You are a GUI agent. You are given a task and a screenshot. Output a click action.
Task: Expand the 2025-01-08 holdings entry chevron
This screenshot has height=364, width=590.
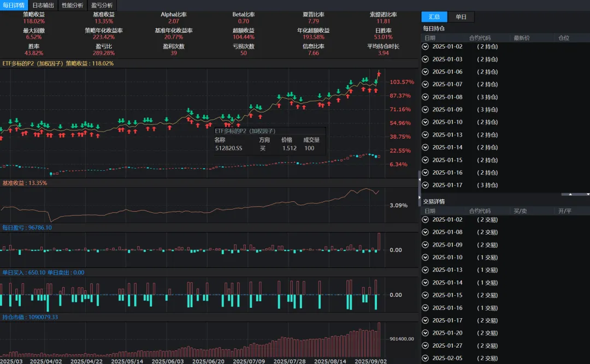point(425,97)
